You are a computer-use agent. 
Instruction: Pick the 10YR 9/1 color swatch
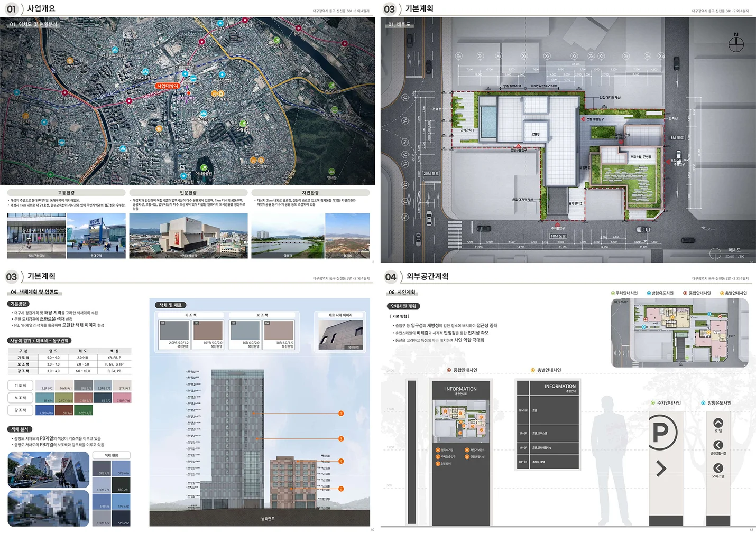pyautogui.click(x=64, y=386)
